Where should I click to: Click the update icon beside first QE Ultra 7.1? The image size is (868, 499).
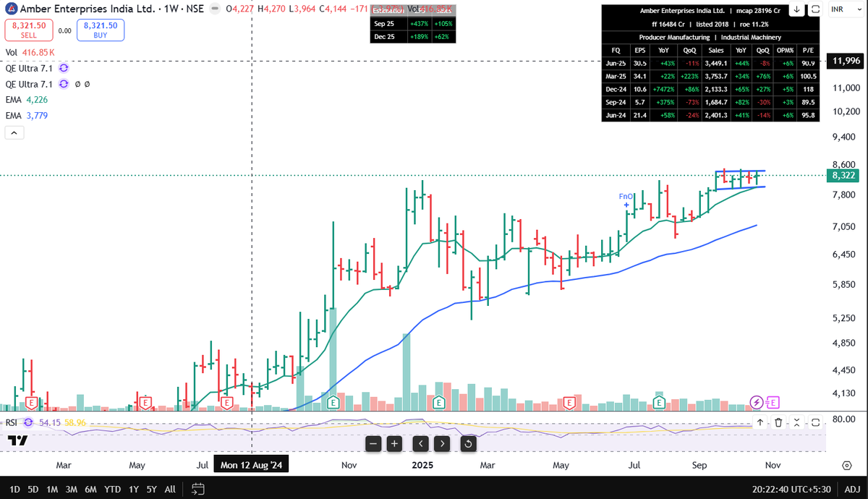tap(64, 68)
